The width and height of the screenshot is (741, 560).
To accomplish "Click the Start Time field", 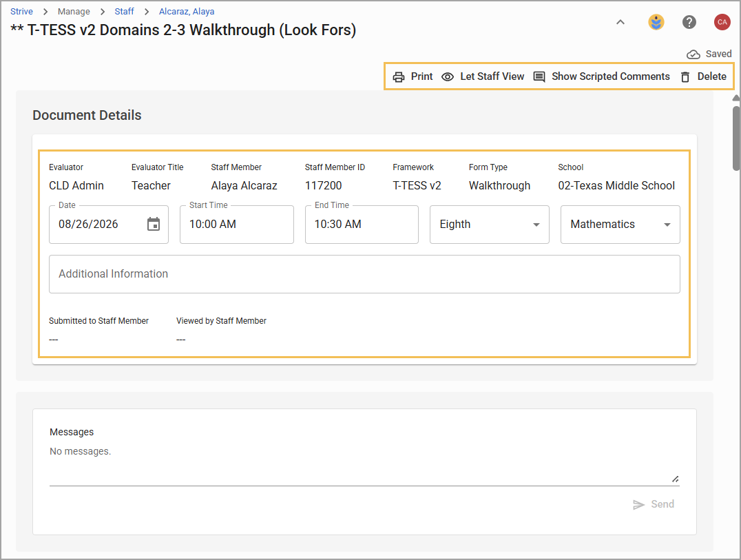I will pyautogui.click(x=237, y=225).
